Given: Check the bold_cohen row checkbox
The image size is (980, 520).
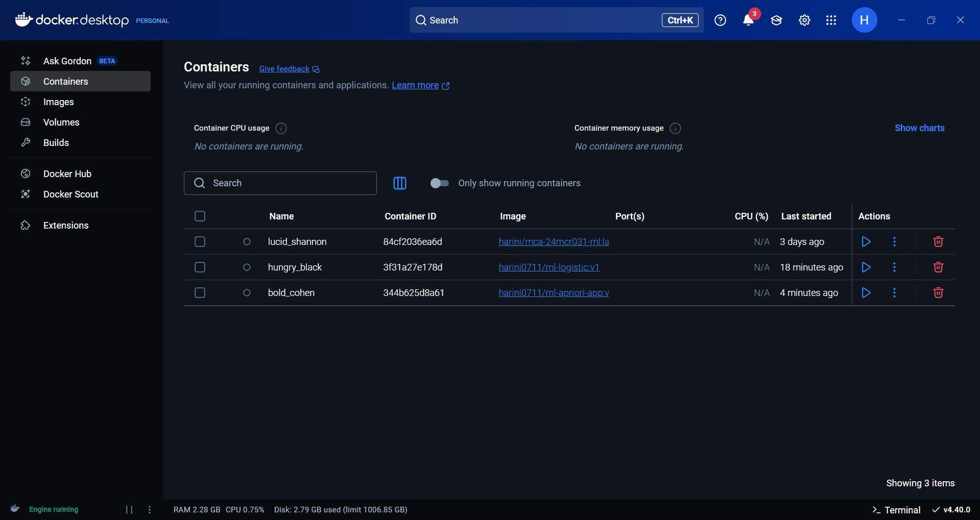Looking at the screenshot, I should [200, 293].
